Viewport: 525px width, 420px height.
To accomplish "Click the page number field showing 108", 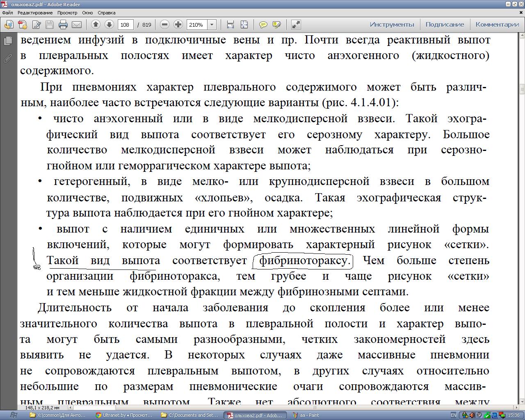I will pos(125,25).
